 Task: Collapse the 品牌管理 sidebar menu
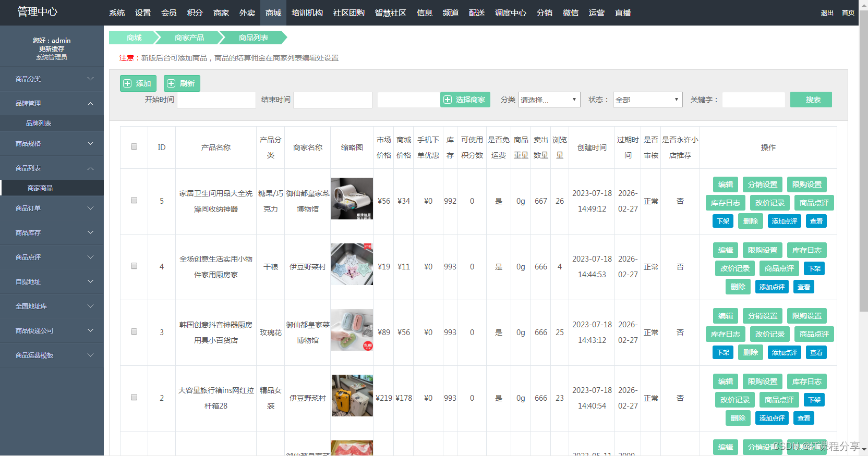point(52,104)
